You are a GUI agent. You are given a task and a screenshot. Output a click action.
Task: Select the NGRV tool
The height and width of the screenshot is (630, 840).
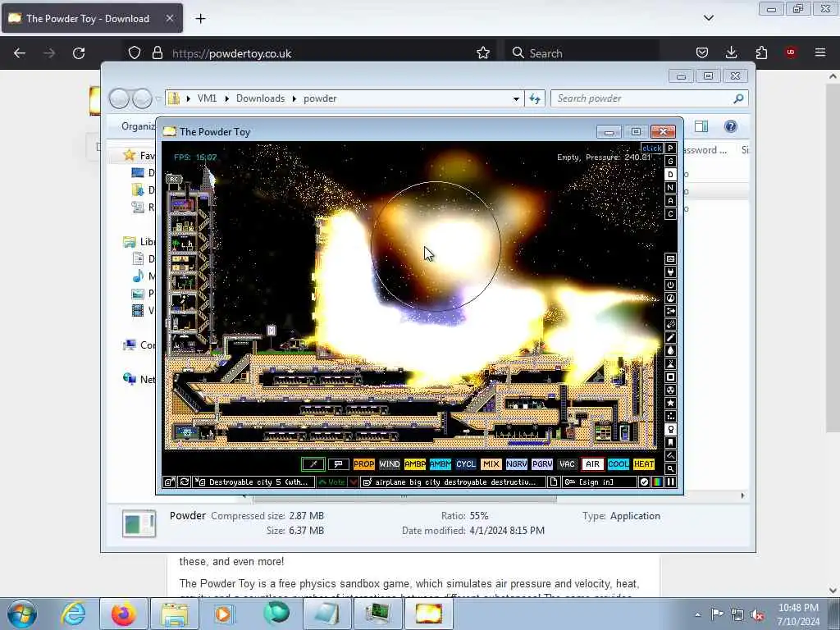click(x=517, y=464)
